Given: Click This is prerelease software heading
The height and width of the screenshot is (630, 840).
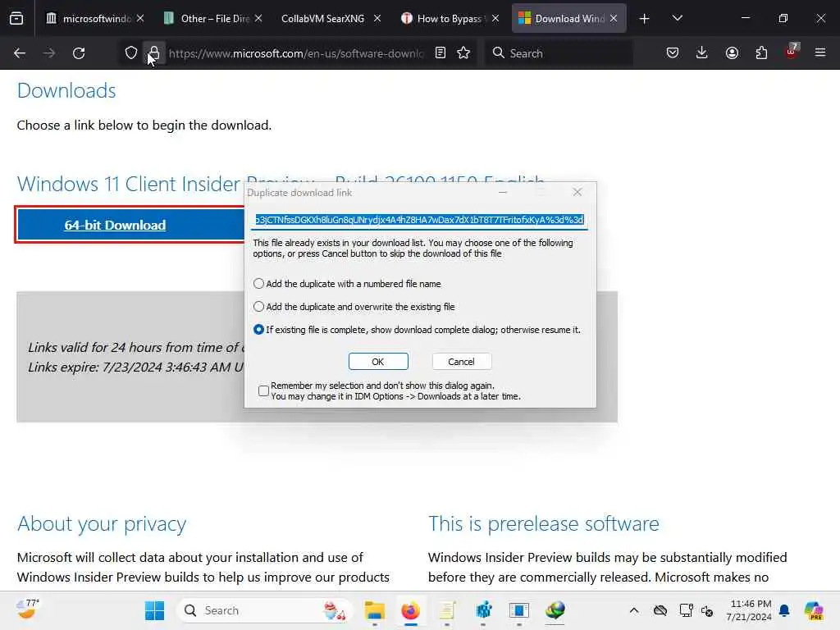Looking at the screenshot, I should [x=544, y=523].
